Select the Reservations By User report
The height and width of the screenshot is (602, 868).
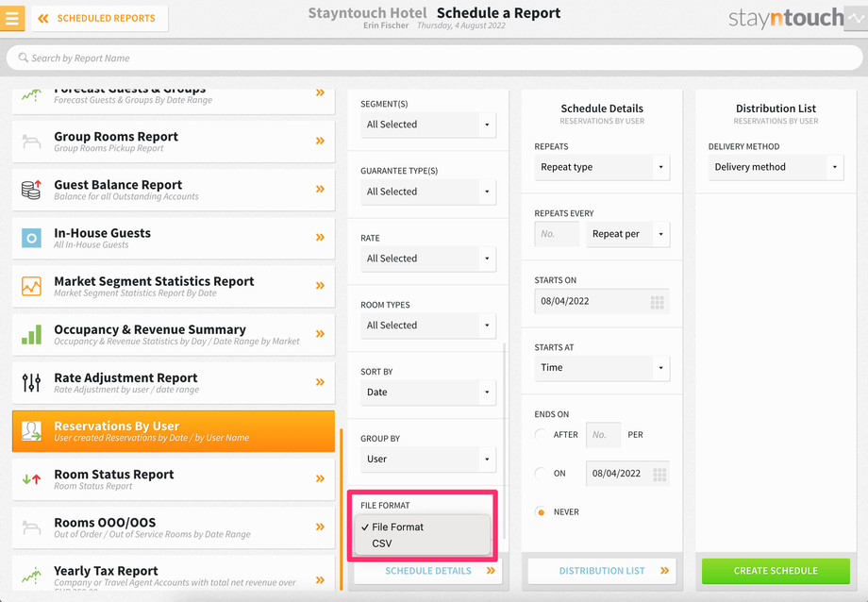tap(174, 431)
